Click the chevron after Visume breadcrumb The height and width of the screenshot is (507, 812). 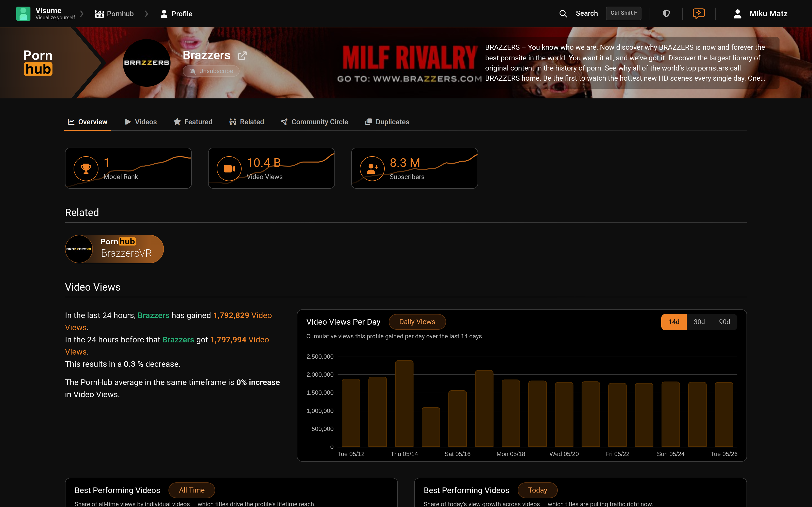point(81,13)
